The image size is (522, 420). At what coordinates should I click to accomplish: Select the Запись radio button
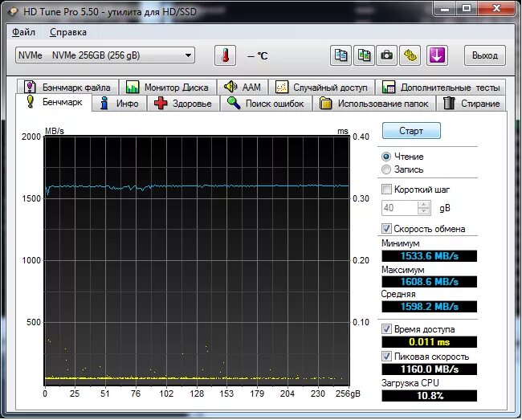point(386,169)
